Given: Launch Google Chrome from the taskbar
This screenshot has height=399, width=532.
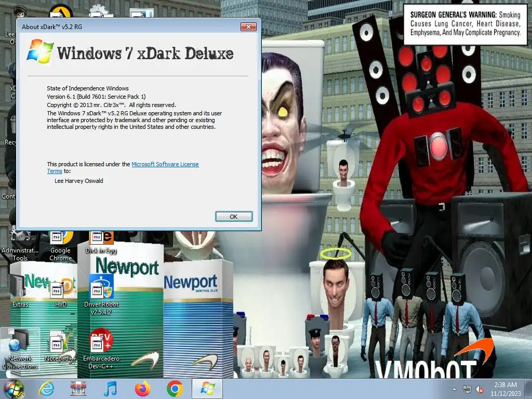Looking at the screenshot, I should point(175,389).
